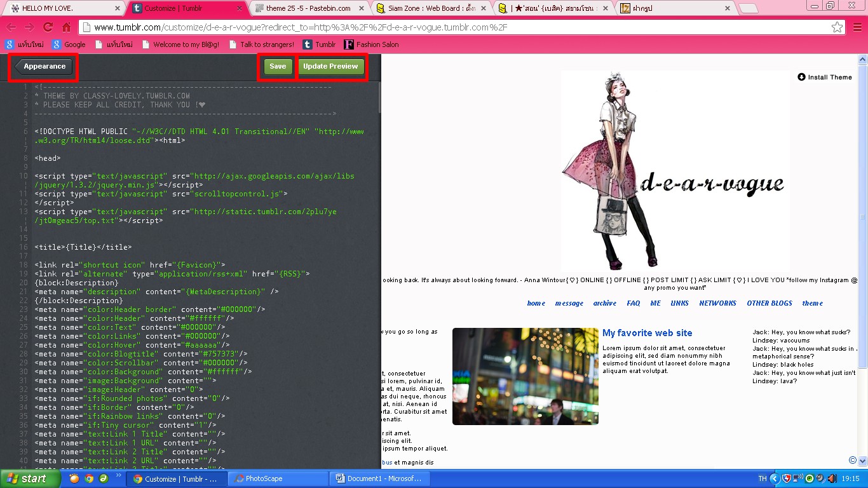868x488 pixels.
Task: Click the copyright symbol icon in preview
Action: pos(853,460)
